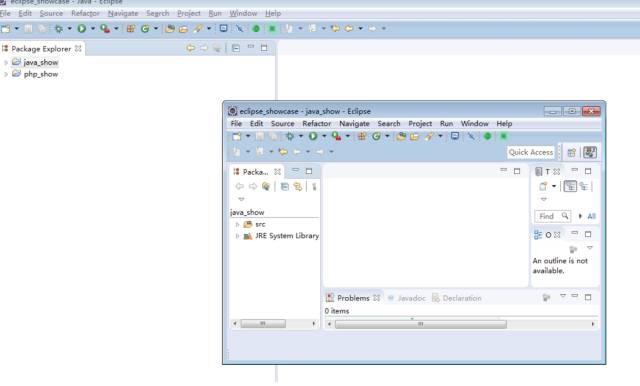The height and width of the screenshot is (386, 640).
Task: Click the '0 items' text in Problems
Action: [337, 311]
